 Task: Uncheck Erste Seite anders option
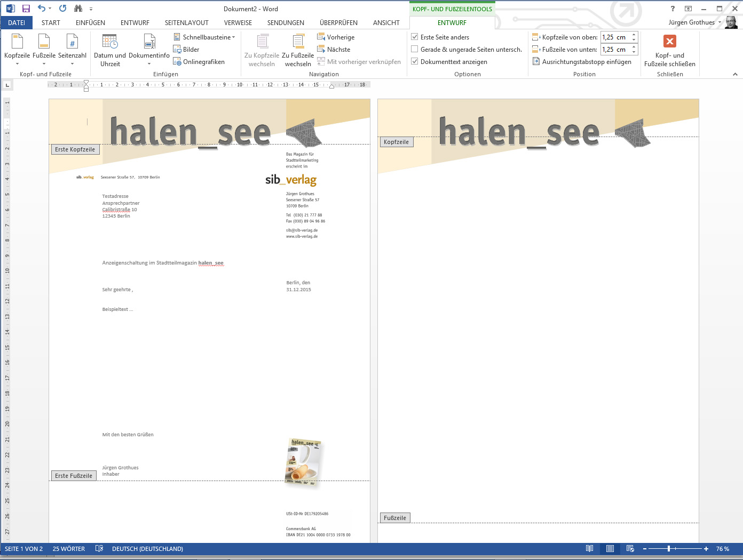pyautogui.click(x=415, y=37)
